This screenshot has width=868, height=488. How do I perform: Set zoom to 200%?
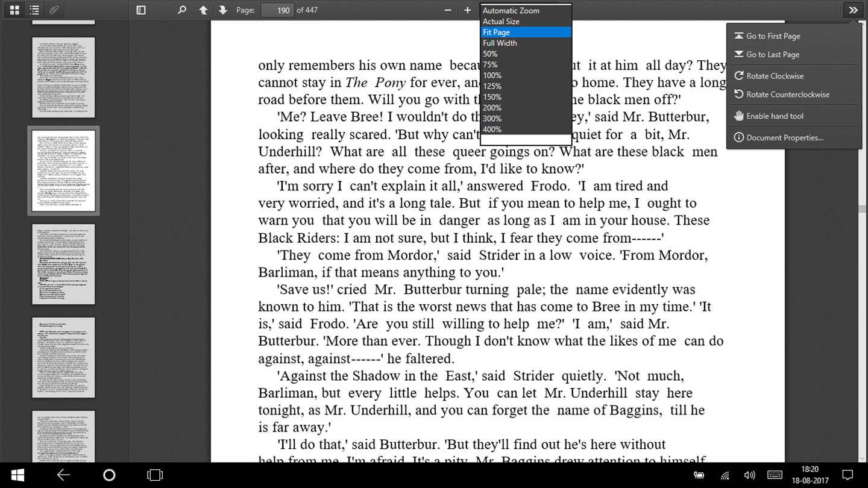[x=526, y=108]
